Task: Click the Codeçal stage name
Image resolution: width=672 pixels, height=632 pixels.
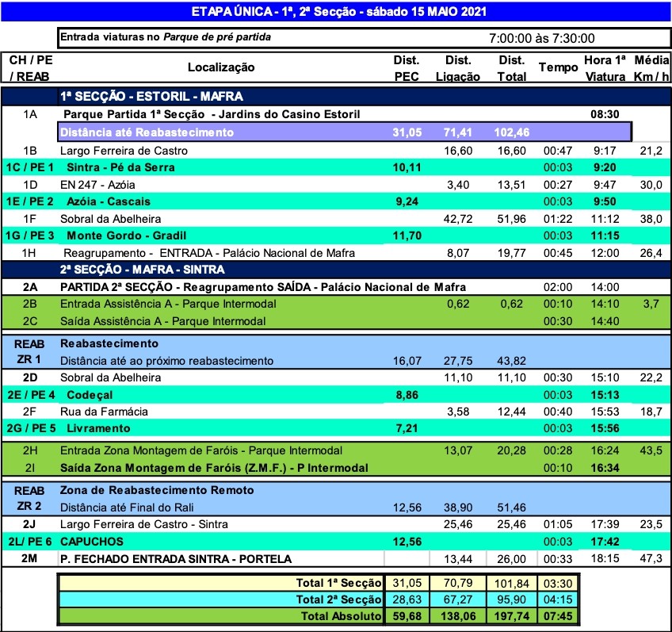Action: tap(90, 394)
